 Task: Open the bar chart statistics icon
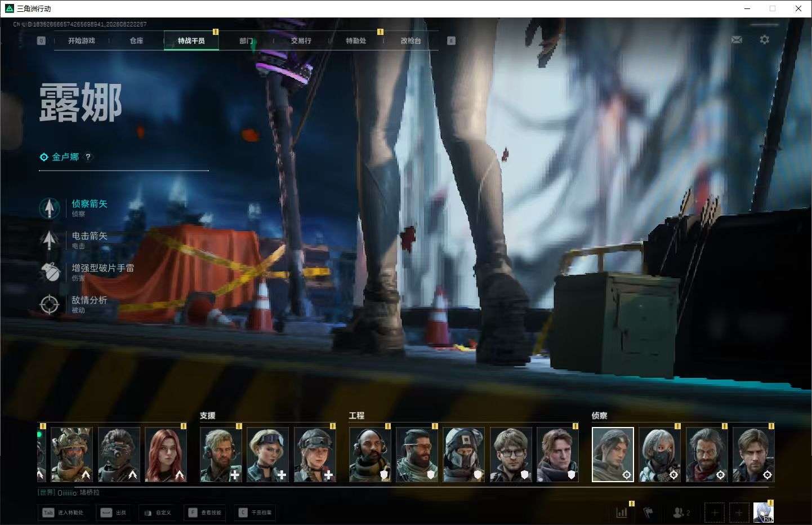click(x=622, y=513)
